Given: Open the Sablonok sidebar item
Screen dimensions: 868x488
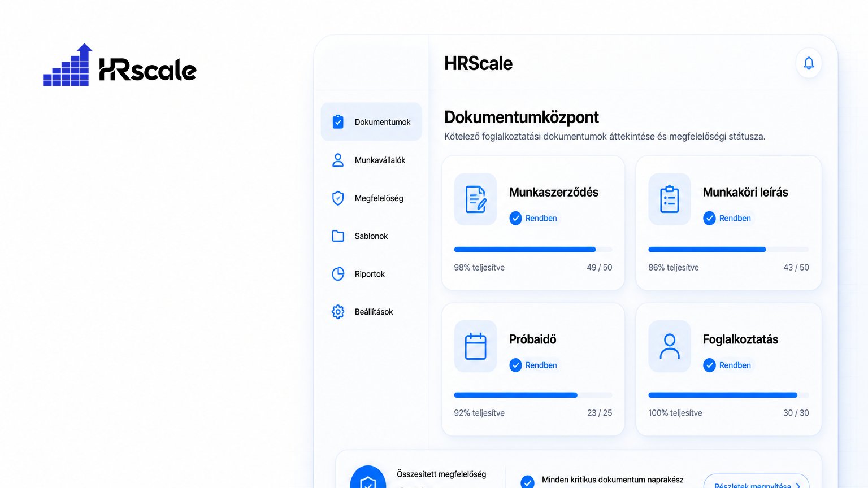Looking at the screenshot, I should coord(371,236).
